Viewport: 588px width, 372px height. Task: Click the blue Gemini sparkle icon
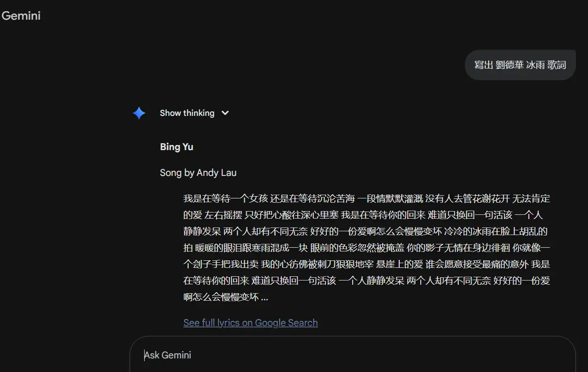pyautogui.click(x=139, y=113)
